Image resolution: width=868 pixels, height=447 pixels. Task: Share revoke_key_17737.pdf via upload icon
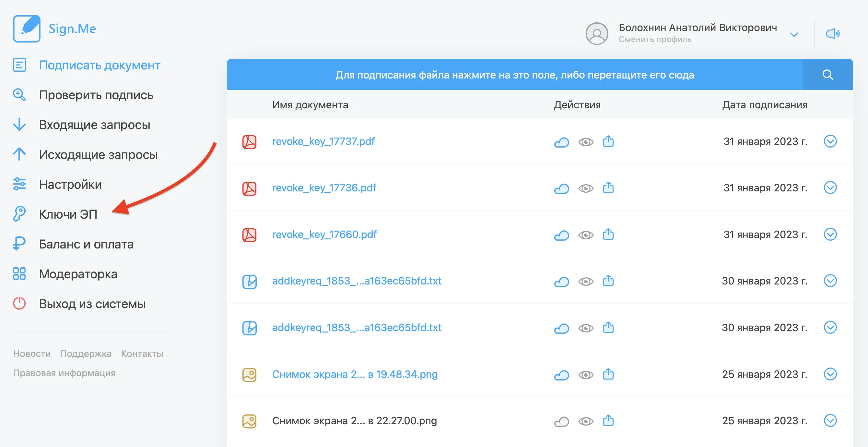click(608, 141)
